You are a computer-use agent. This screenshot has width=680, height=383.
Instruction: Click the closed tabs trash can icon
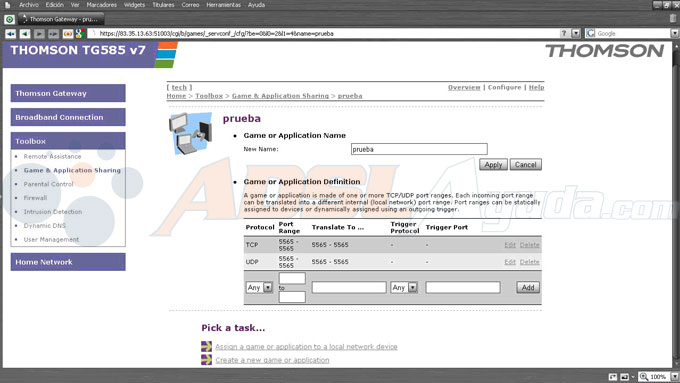click(x=673, y=18)
